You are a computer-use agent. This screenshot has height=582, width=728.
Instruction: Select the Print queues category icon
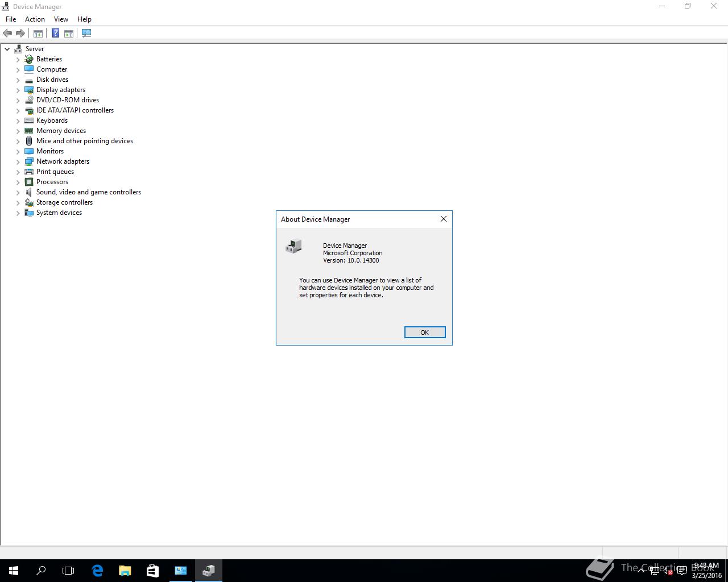pos(29,172)
